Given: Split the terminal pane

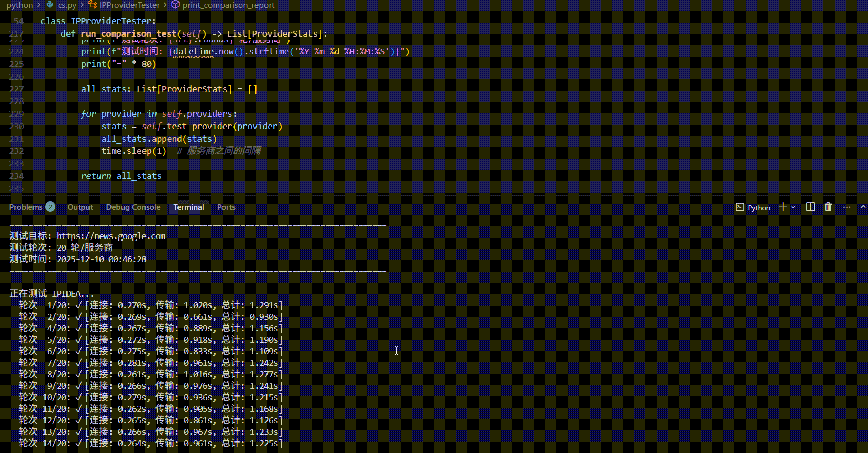Looking at the screenshot, I should click(810, 207).
